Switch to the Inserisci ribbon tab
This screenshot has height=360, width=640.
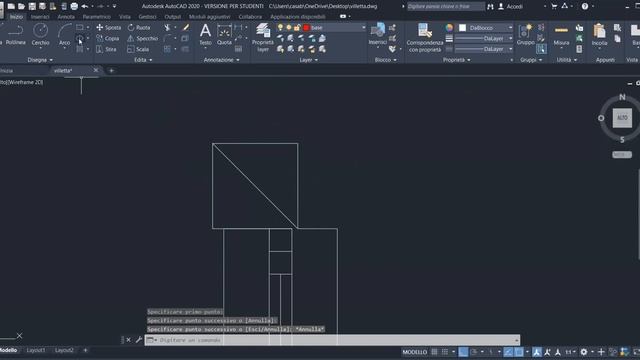point(40,17)
